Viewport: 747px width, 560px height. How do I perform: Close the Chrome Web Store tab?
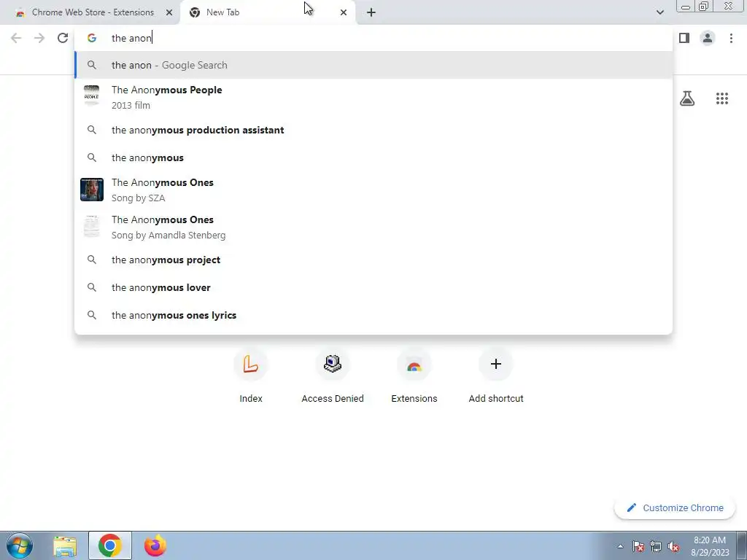[x=169, y=12]
